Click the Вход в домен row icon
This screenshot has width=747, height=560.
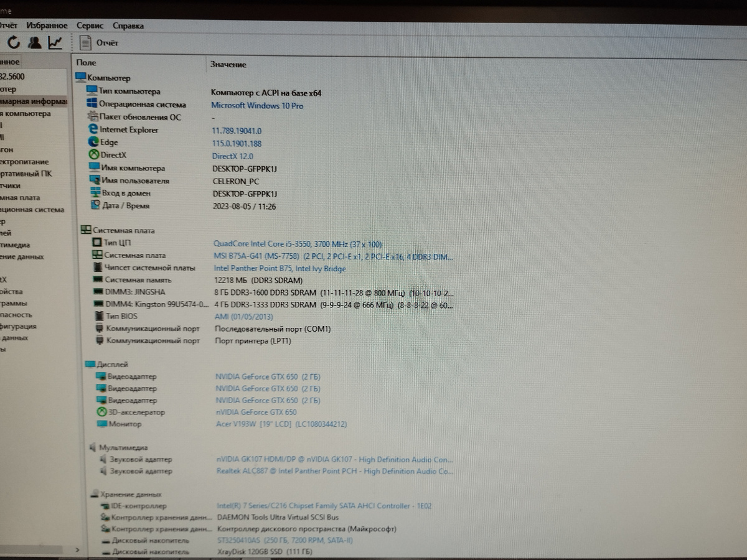click(x=95, y=193)
